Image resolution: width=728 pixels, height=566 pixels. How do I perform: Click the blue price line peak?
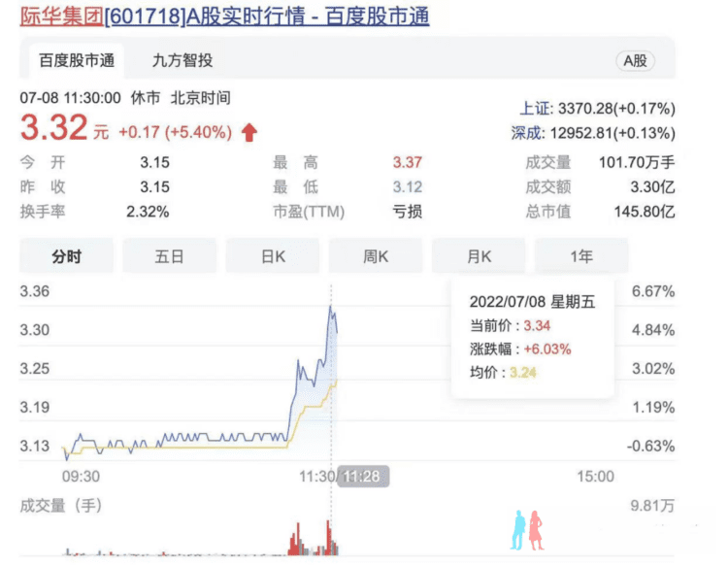pos(331,307)
